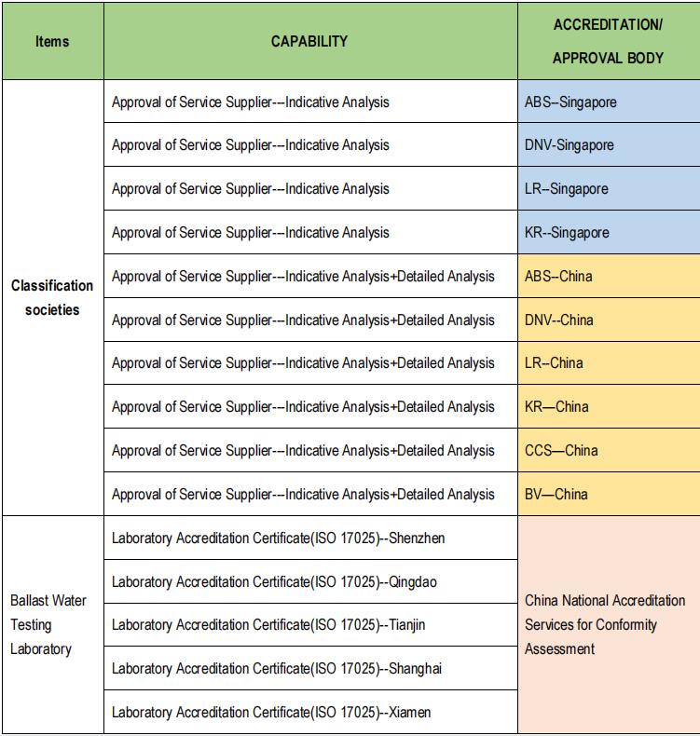Click the ACCREDITATION/APPROVAL BODY header
This screenshot has width=700, height=736.
click(x=609, y=41)
